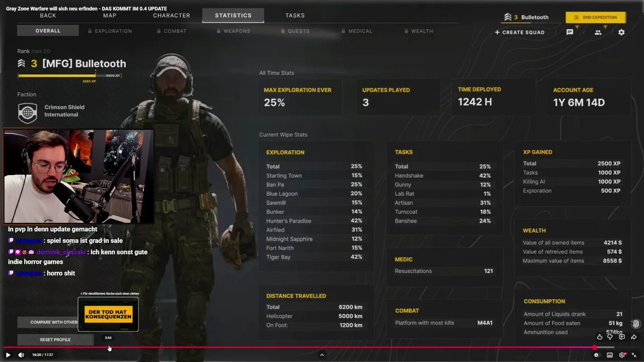This screenshot has width=644, height=362.
Task: Select the STATISTICS menu tab
Action: pyautogui.click(x=233, y=16)
